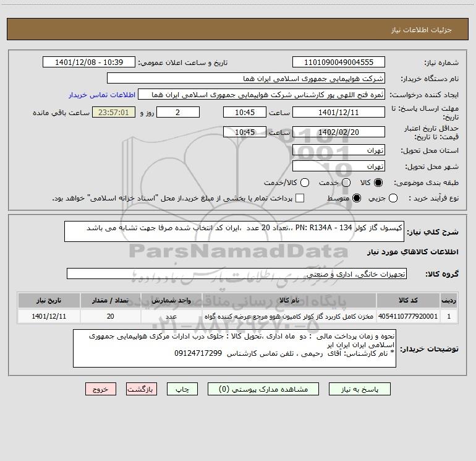The height and width of the screenshot is (461, 476).
Task: Select the table row with code 4054110777920001
Action: pos(238,316)
